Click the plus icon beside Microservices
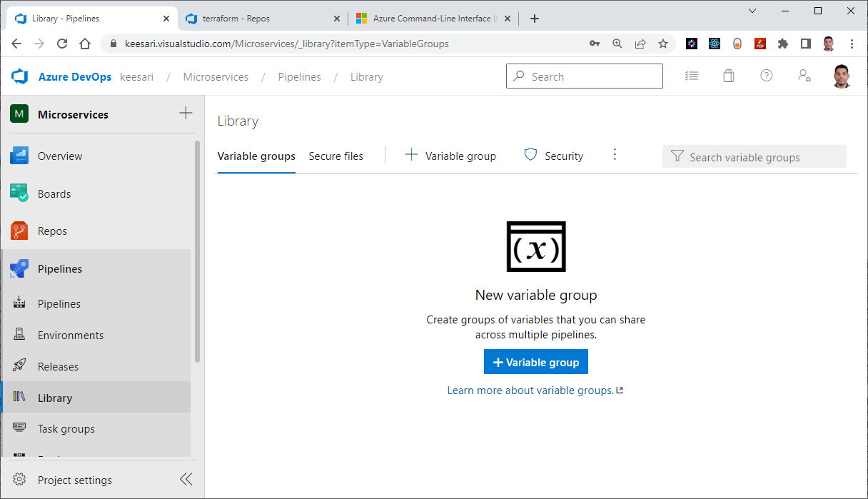The height and width of the screenshot is (499, 868). [x=186, y=114]
